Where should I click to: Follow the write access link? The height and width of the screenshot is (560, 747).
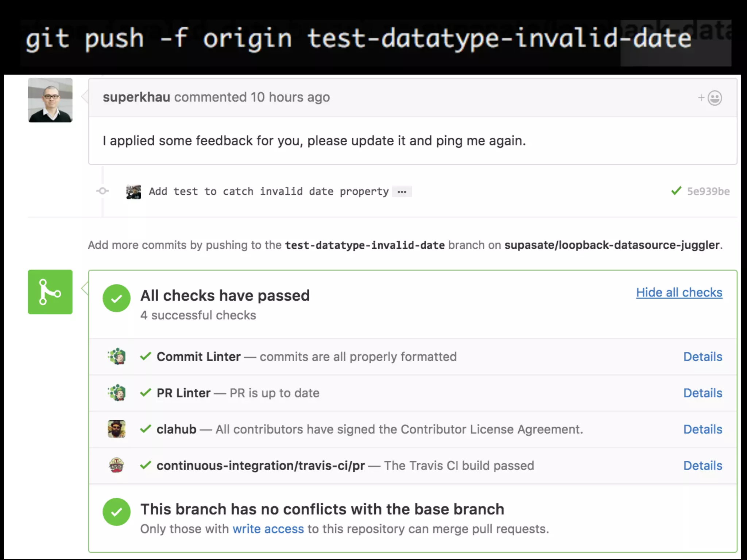[268, 529]
